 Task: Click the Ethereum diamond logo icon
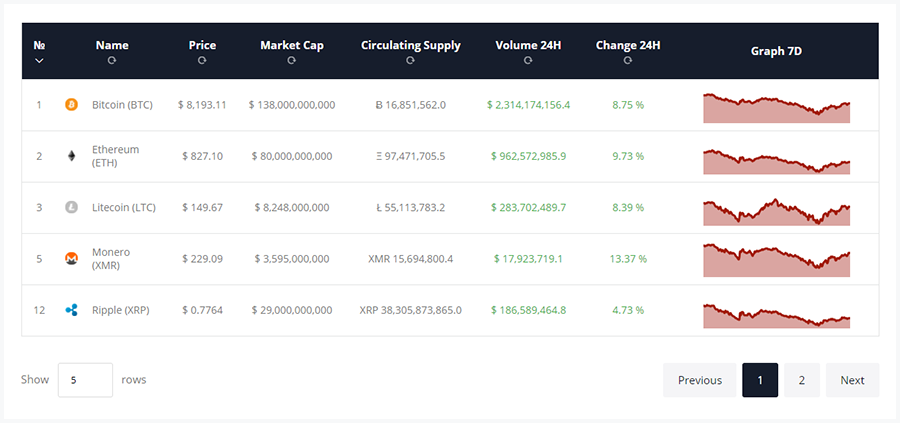pos(71,156)
